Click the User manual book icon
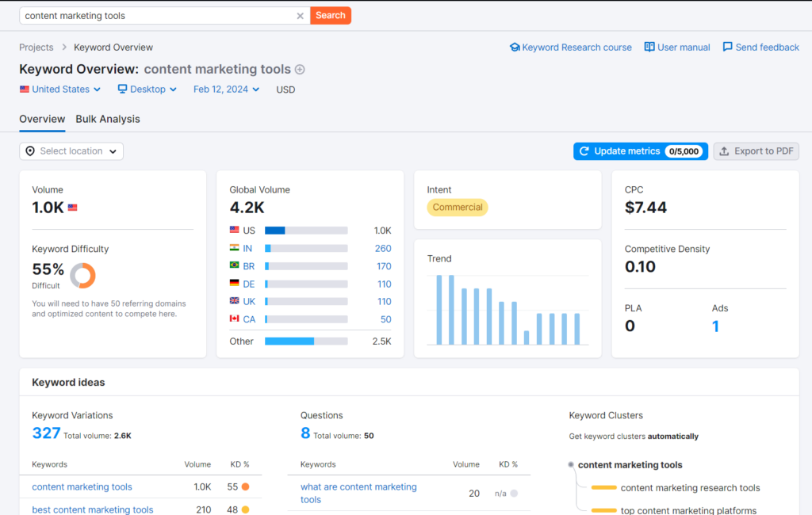 pos(649,48)
